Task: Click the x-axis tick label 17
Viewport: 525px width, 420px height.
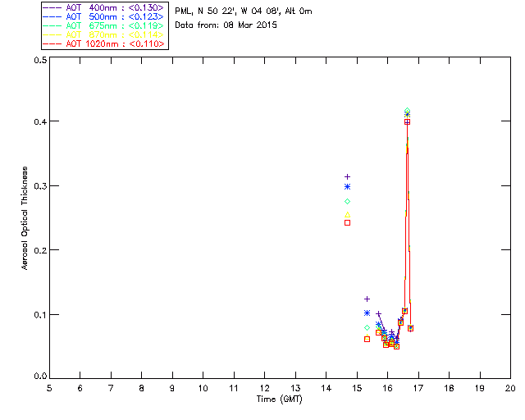Action: [418, 388]
